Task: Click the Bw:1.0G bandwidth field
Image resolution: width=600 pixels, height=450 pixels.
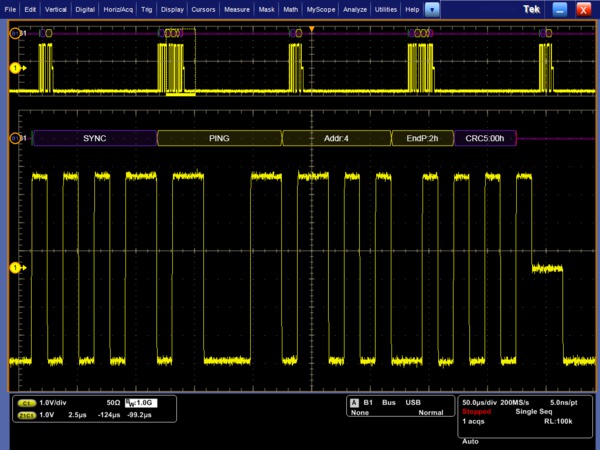Action: [143, 402]
